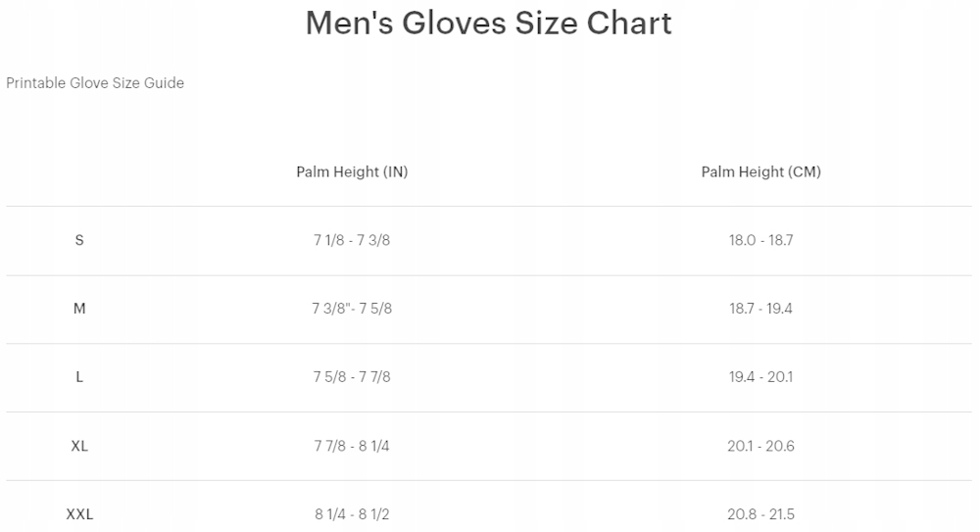Click the 8 1/4 - 8 1/2 inch value
Screen dimensions: 980x532
point(352,514)
